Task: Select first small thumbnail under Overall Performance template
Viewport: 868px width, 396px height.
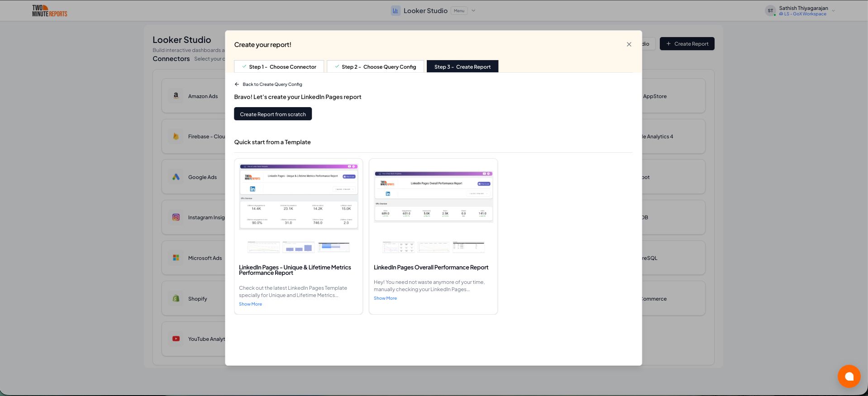Action: pos(398,247)
